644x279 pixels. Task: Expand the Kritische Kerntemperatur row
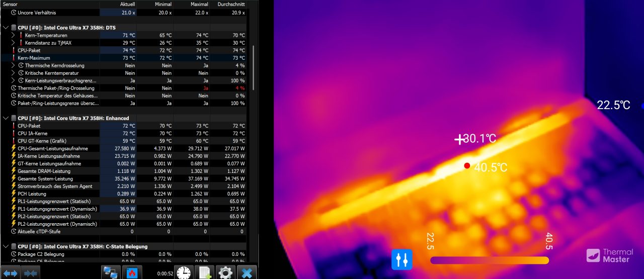pyautogui.click(x=13, y=73)
